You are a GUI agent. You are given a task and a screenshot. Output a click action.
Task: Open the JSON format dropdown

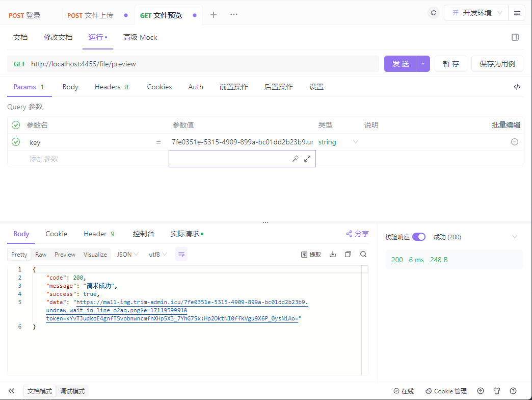[127, 254]
